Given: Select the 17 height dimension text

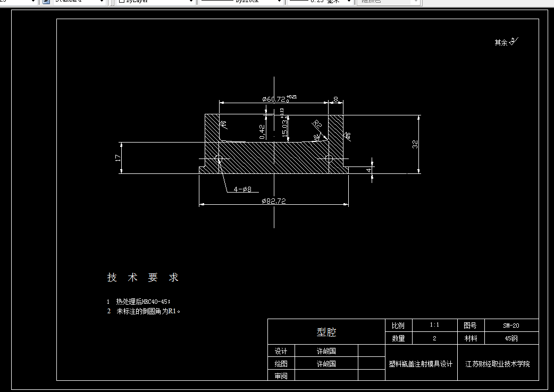Looking at the screenshot, I should 118,158.
